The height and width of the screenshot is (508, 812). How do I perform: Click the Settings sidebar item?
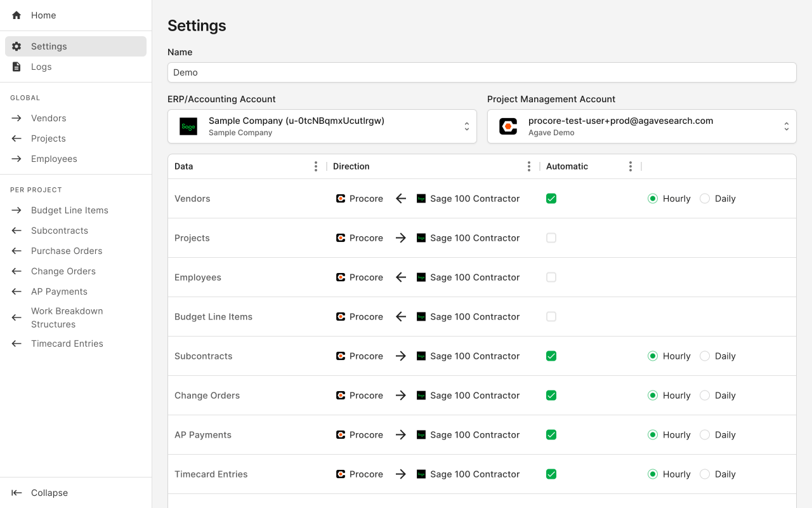75,46
